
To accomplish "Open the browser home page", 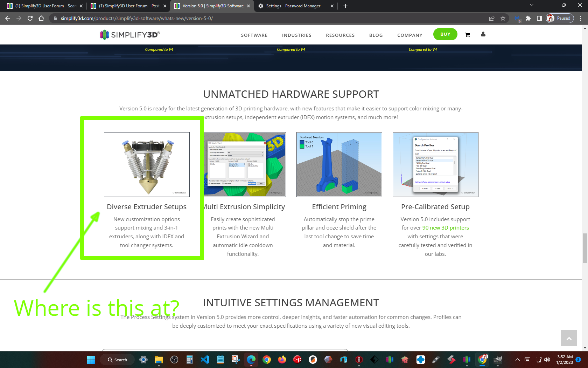I will [41, 18].
